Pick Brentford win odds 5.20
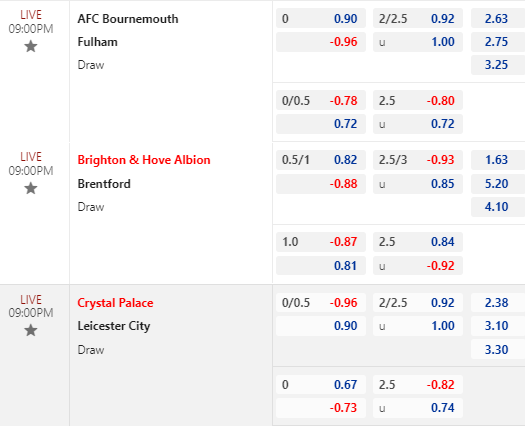This screenshot has width=525, height=426. [x=498, y=184]
